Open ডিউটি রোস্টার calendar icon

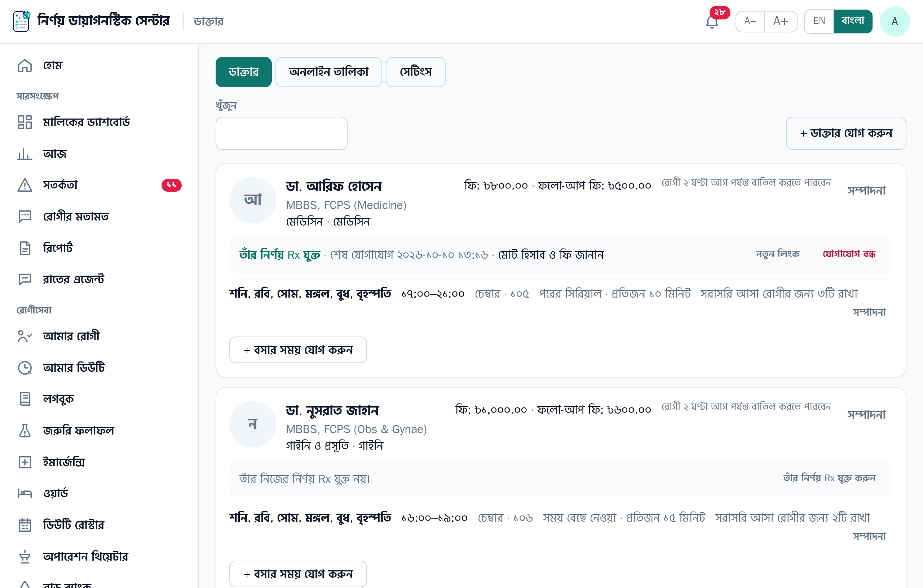[25, 525]
